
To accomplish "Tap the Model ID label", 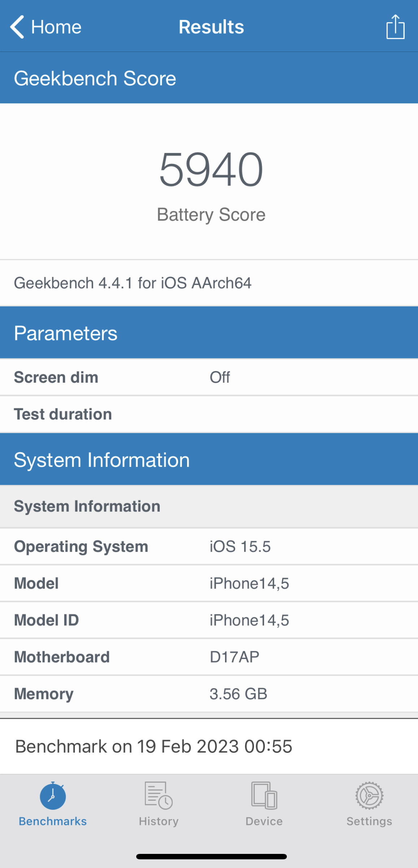I will click(x=46, y=620).
